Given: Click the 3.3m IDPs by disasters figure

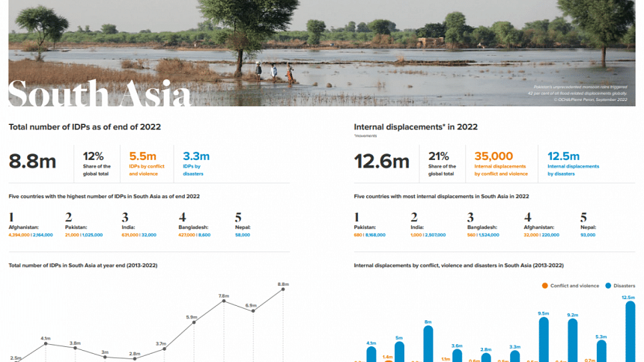Looking at the screenshot, I should click(195, 156).
